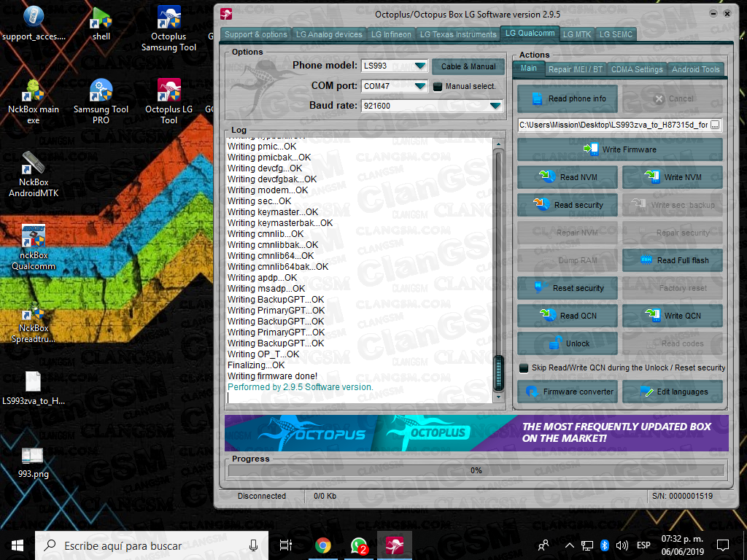
Task: Click the Cable & Manual button
Action: point(468,66)
